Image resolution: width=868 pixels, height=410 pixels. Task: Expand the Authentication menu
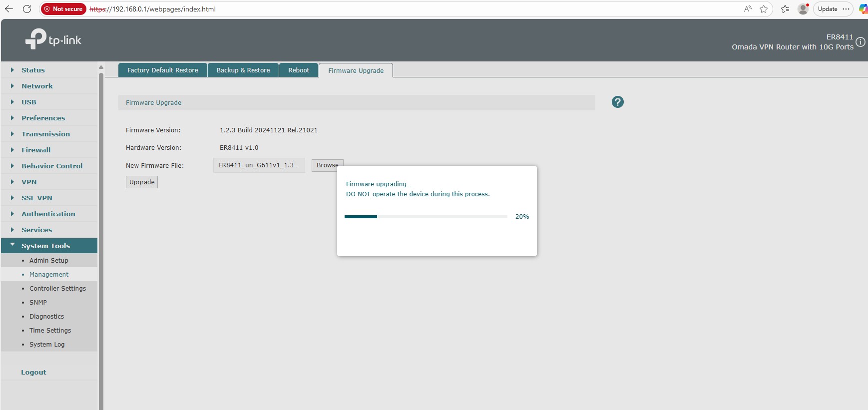pos(49,214)
